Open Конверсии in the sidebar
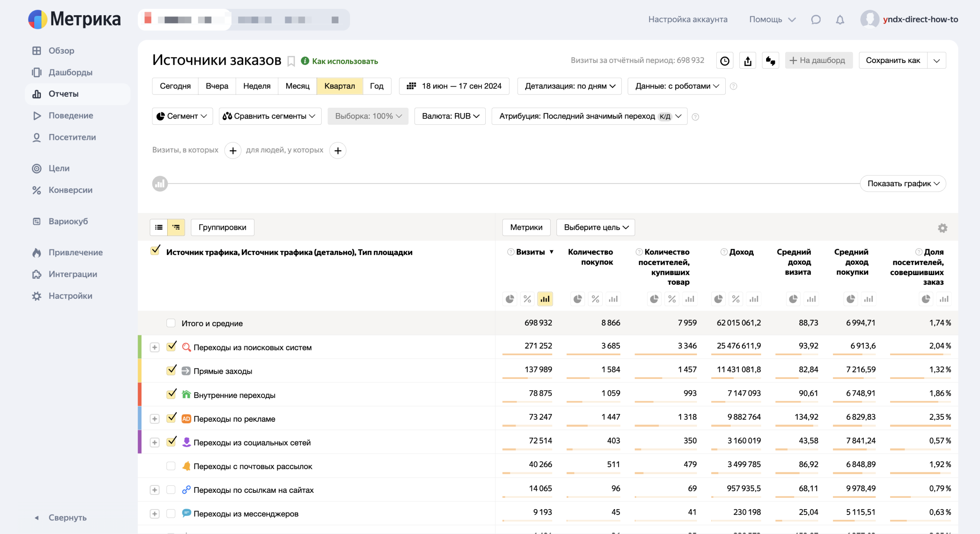The image size is (980, 534). pos(70,190)
